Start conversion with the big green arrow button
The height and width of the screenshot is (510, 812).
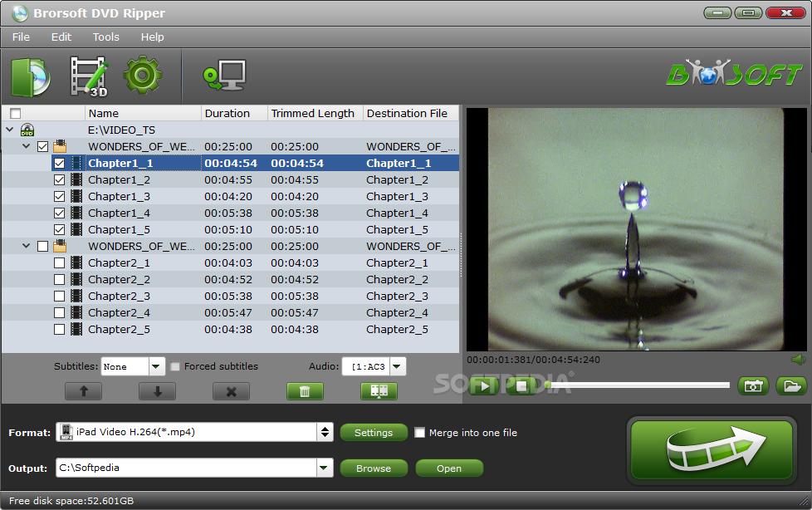[712, 450]
